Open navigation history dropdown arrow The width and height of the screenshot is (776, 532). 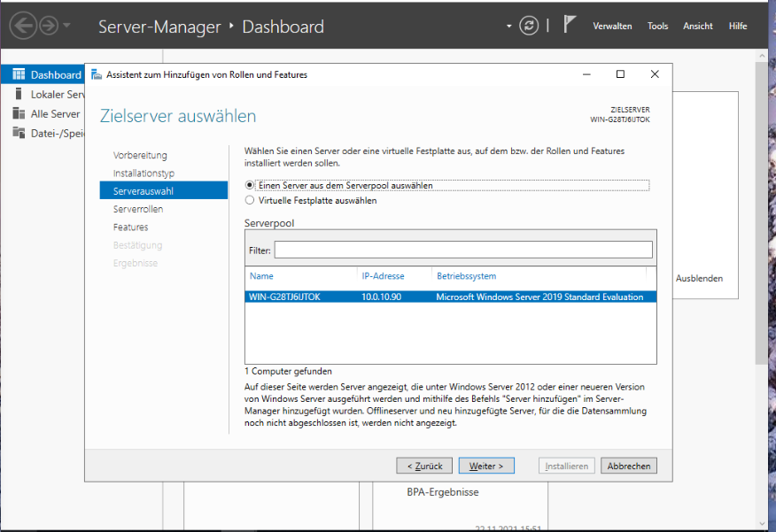click(66, 26)
